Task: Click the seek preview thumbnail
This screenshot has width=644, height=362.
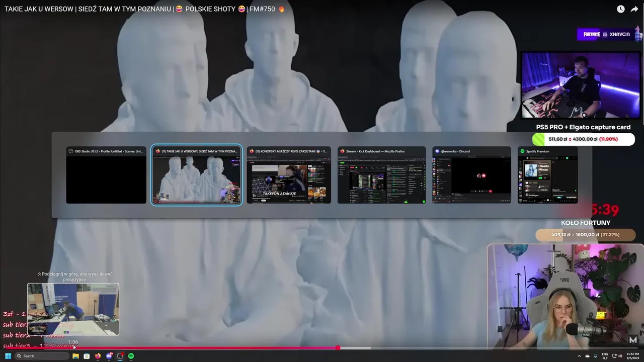Action: coord(73,309)
